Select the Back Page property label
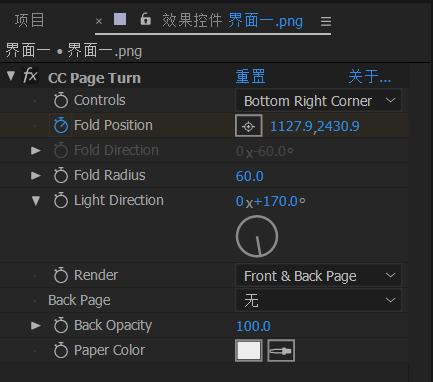 click(x=79, y=300)
